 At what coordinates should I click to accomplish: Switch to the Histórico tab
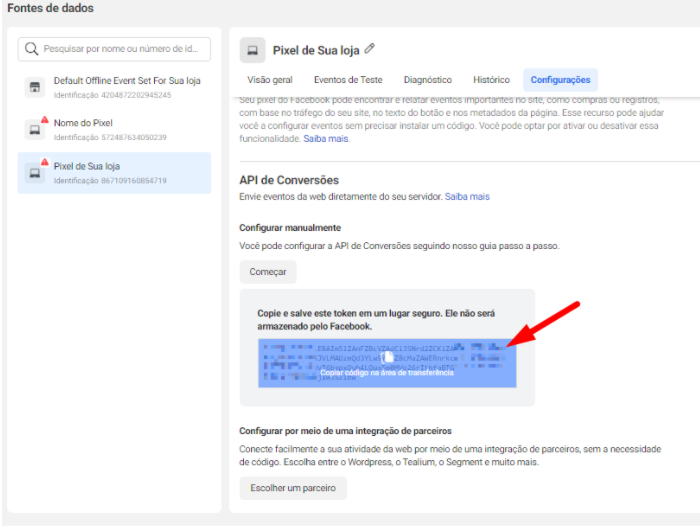click(x=491, y=80)
